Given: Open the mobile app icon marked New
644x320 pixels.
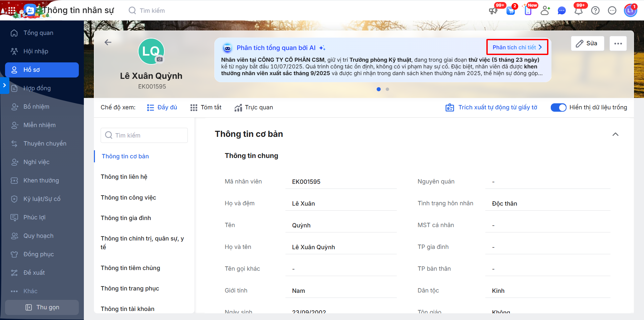Looking at the screenshot, I should pos(528,10).
